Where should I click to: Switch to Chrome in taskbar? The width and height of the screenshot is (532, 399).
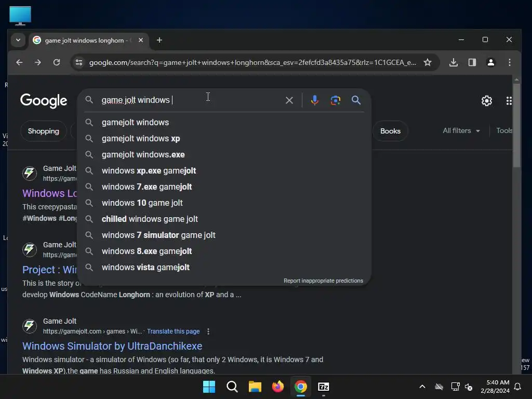point(301,387)
